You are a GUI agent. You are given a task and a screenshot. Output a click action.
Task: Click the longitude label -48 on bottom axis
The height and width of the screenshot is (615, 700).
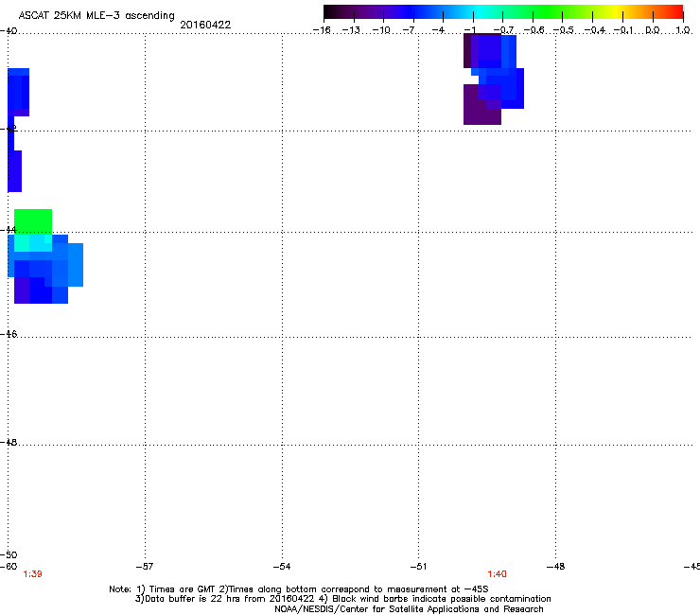point(556,567)
